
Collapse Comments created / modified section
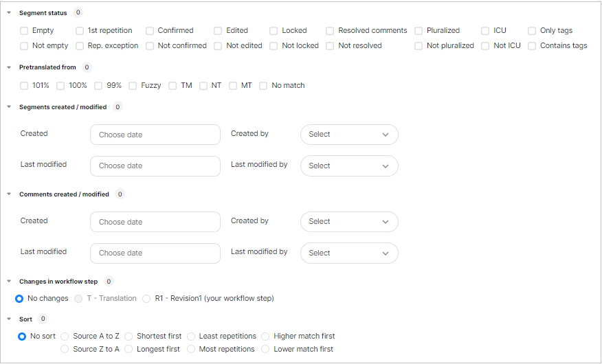(x=9, y=194)
